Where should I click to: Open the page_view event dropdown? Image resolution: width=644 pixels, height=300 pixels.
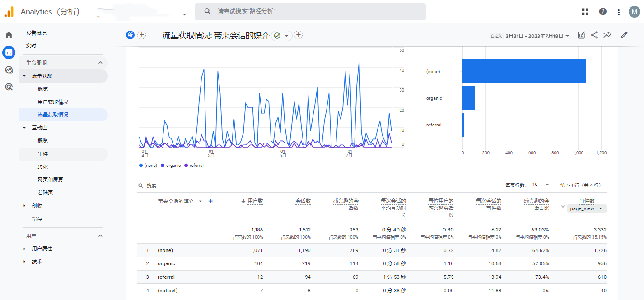pyautogui.click(x=587, y=208)
